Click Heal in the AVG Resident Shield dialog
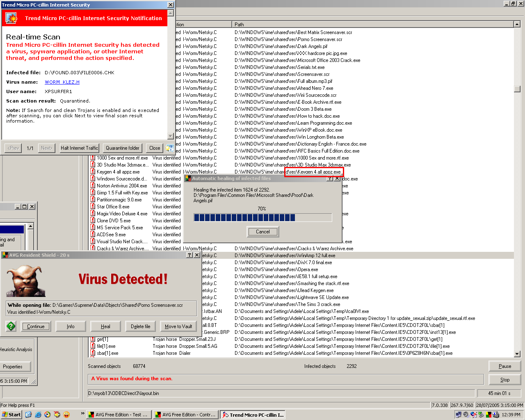 pos(105,326)
